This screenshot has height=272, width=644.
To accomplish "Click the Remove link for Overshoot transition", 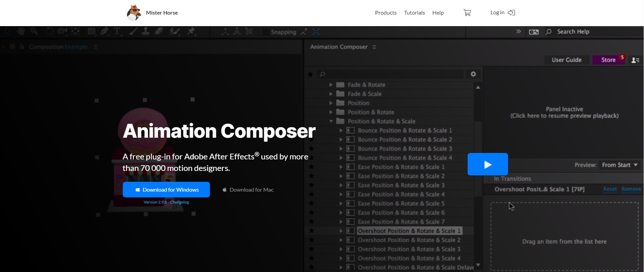I will coord(631,189).
